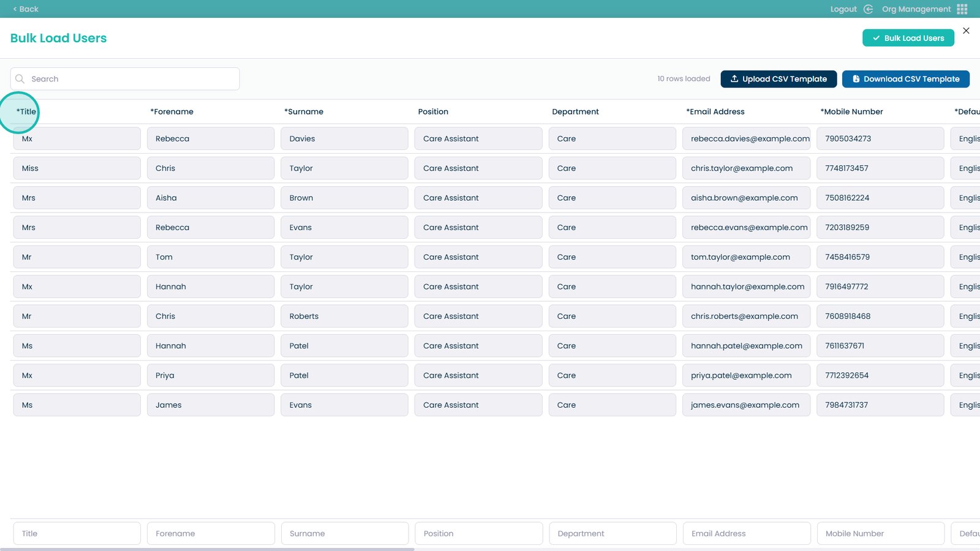Select the Surname cell containing Roberts
Image resolution: width=980 pixels, height=551 pixels.
(x=344, y=317)
